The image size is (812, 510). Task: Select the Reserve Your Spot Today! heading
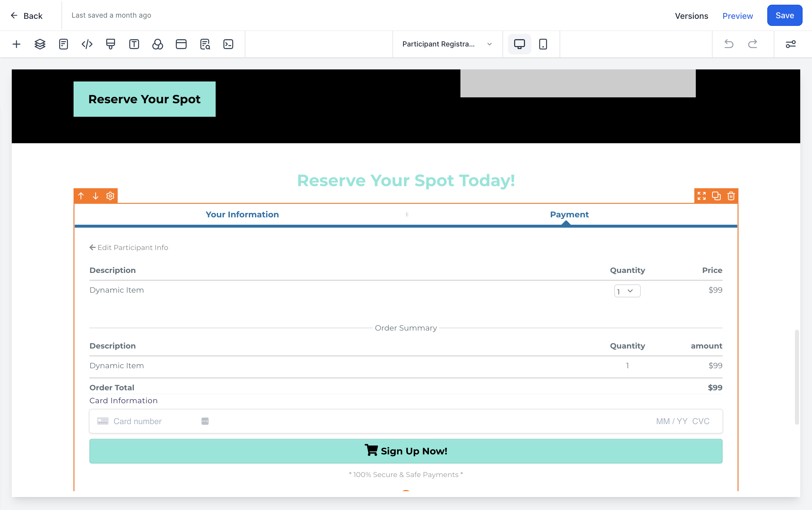[406, 180]
